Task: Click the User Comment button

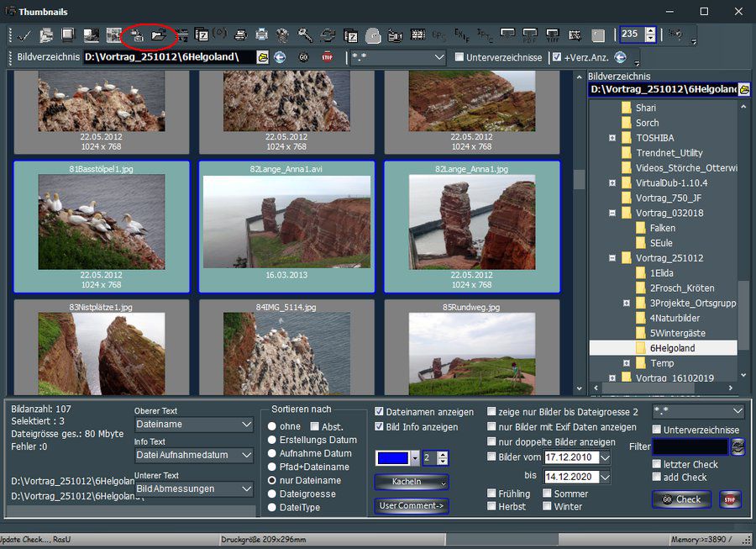Action: pyautogui.click(x=411, y=506)
